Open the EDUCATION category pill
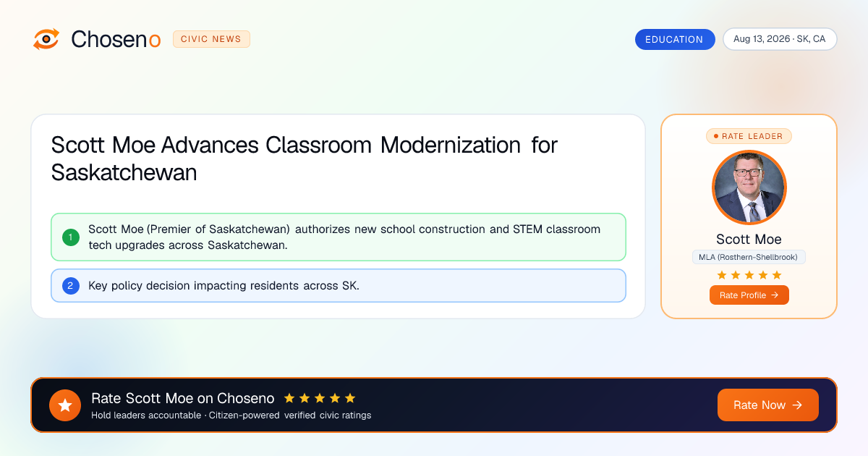The image size is (868, 456). 675,39
